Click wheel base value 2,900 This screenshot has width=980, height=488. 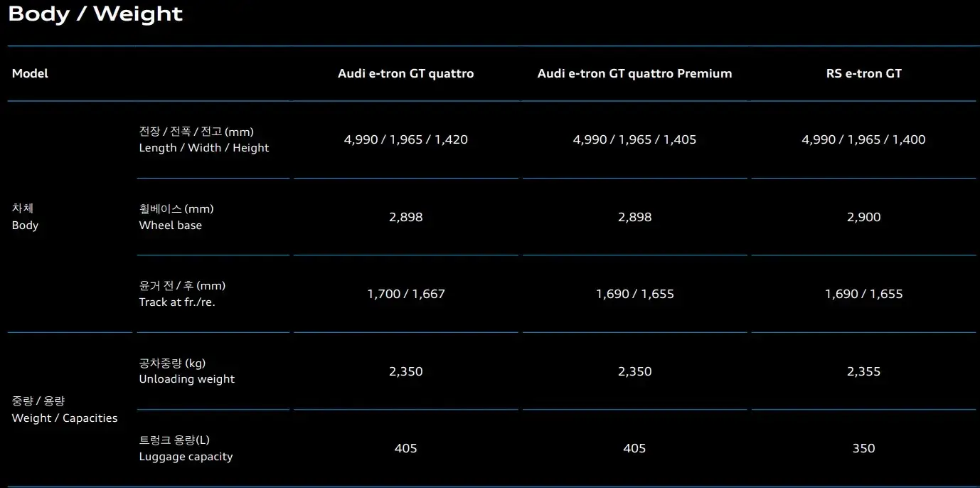point(863,217)
